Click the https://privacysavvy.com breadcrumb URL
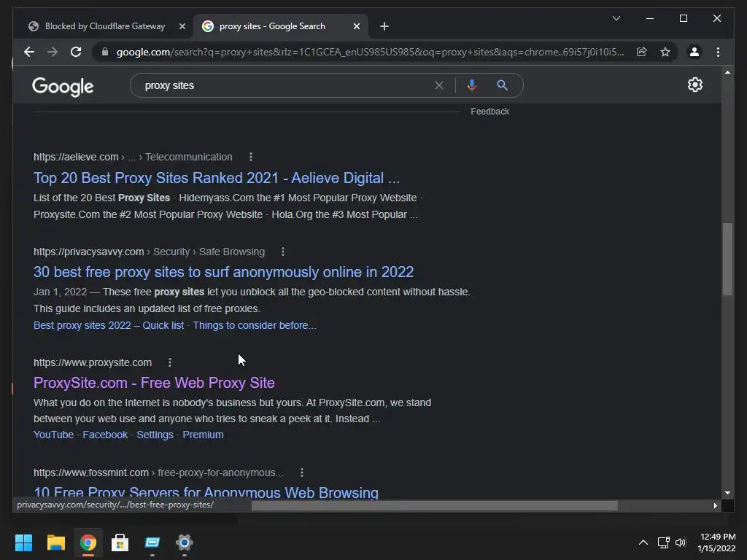 (x=88, y=252)
